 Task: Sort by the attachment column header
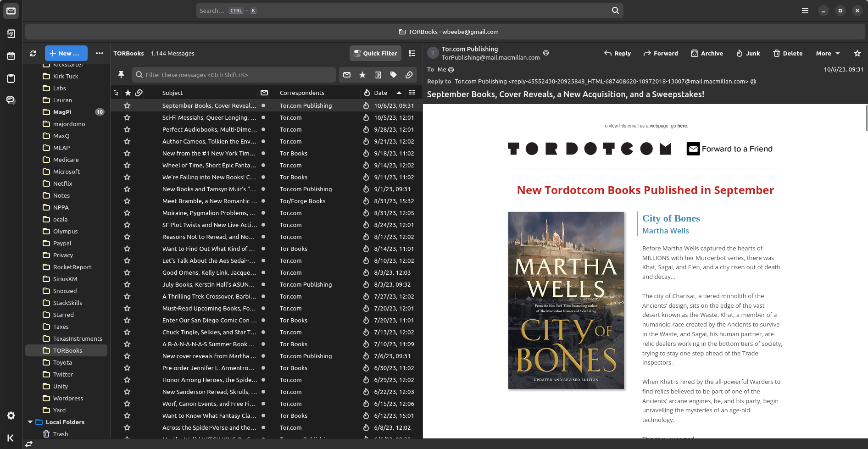point(139,93)
